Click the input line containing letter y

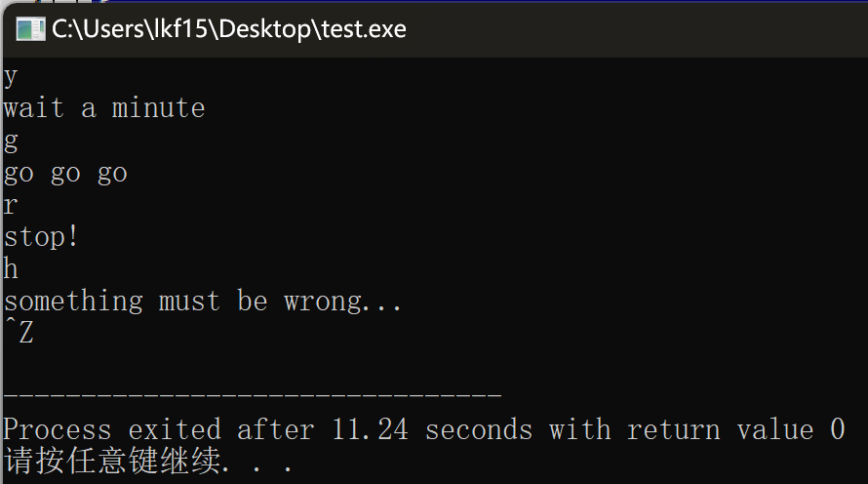pos(10,77)
